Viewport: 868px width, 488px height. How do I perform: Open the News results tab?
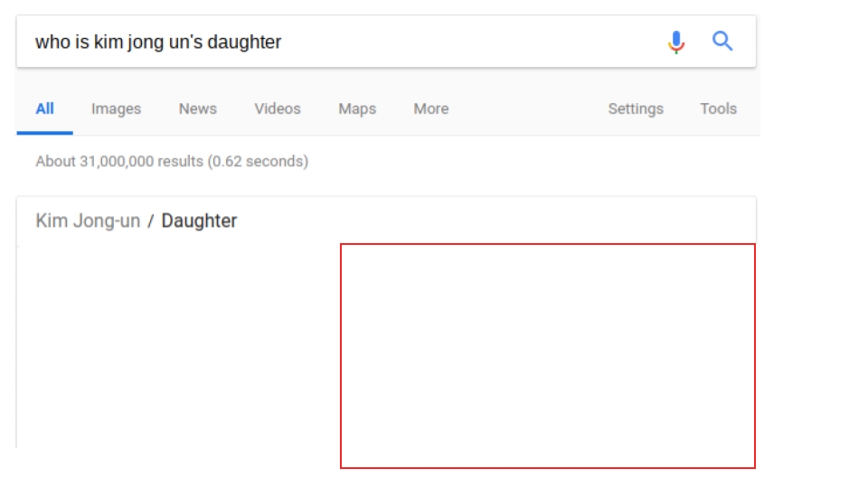click(x=198, y=109)
